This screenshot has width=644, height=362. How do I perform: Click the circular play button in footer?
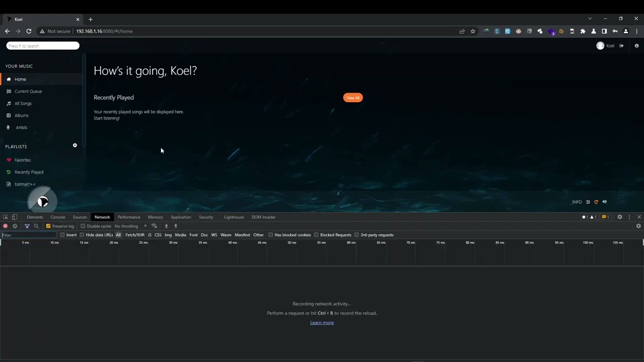pos(43,202)
